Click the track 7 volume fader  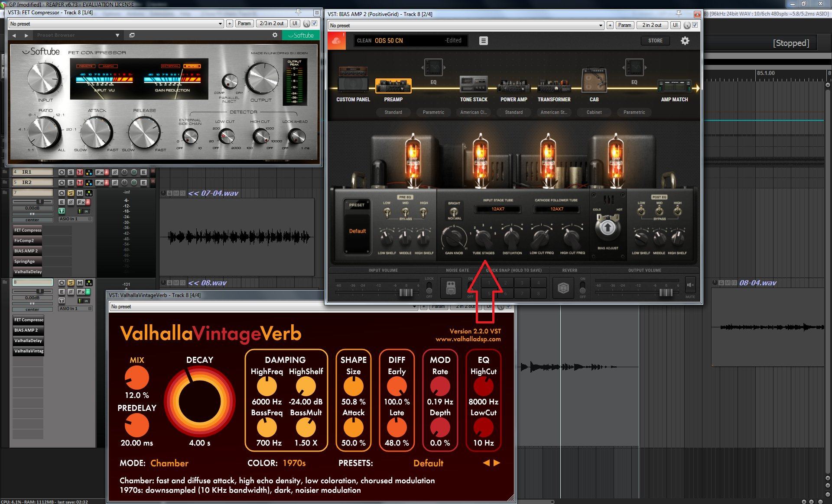click(39, 201)
